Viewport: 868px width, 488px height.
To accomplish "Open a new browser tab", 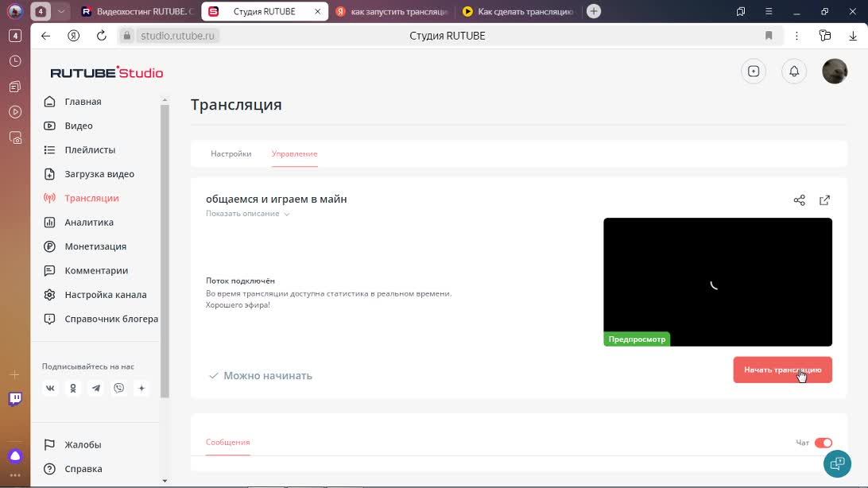I will point(594,11).
